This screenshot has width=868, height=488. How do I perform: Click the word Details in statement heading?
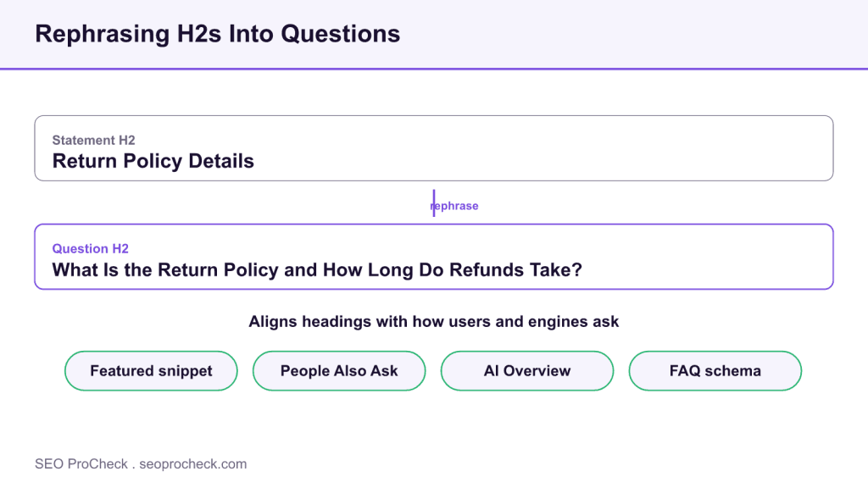pos(221,161)
